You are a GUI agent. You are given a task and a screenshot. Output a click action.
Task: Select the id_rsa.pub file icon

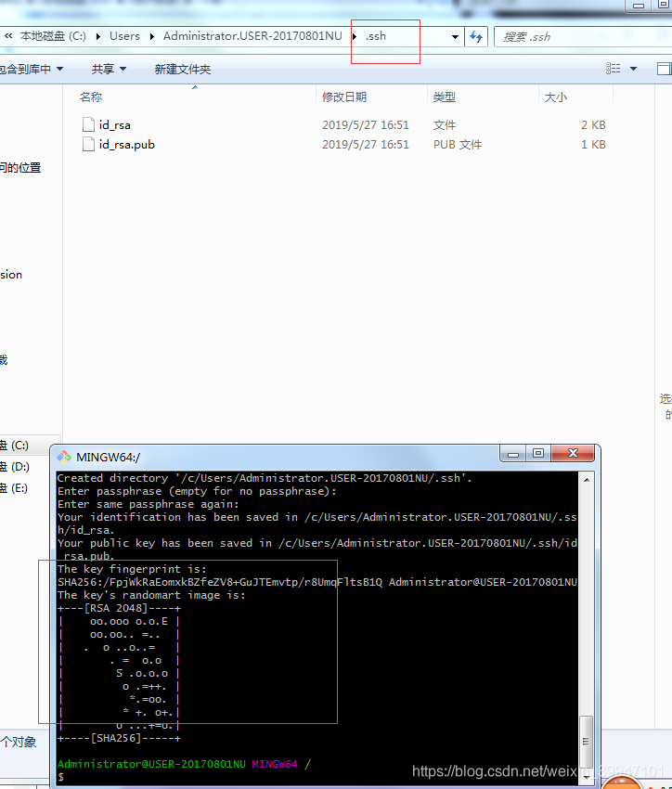click(x=88, y=144)
